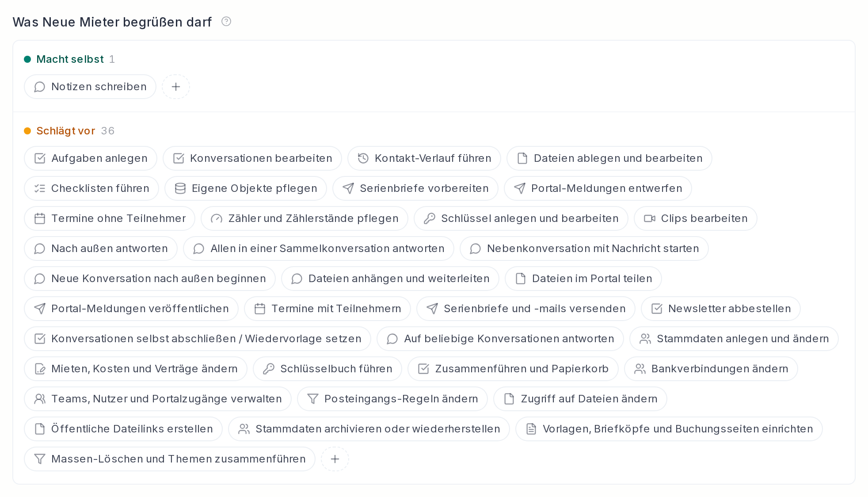Select the Newsletter abbestellen chip
The height and width of the screenshot is (497, 868).
click(x=721, y=309)
